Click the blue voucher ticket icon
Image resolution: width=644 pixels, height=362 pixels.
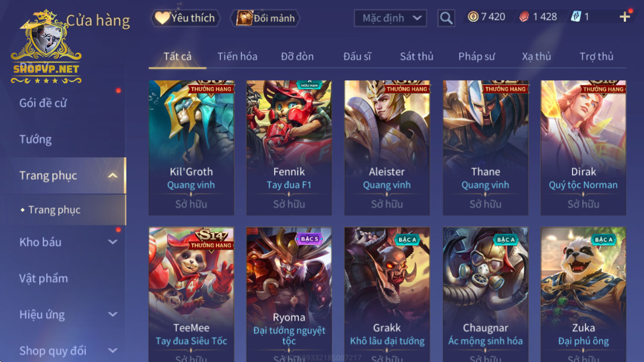tap(575, 17)
